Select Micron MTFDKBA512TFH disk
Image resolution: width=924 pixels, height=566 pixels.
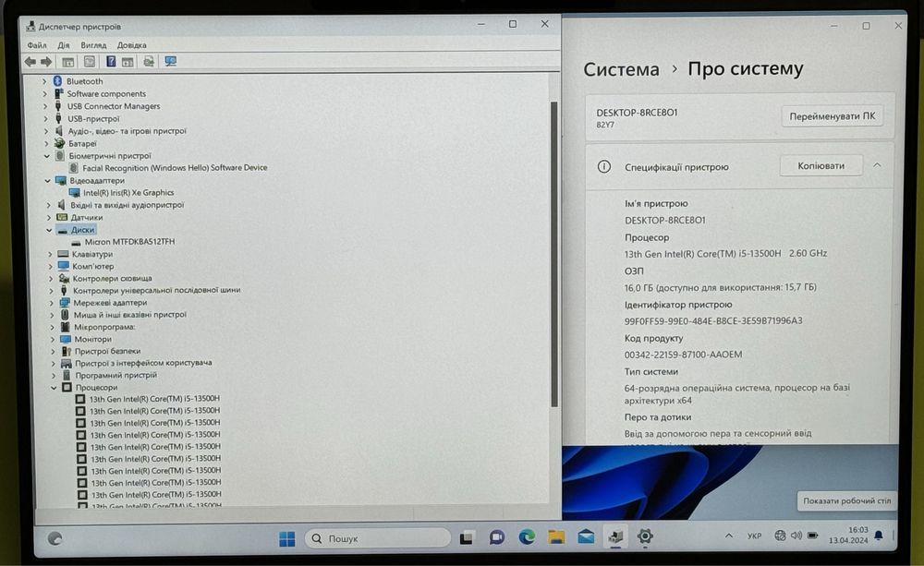pos(129,242)
